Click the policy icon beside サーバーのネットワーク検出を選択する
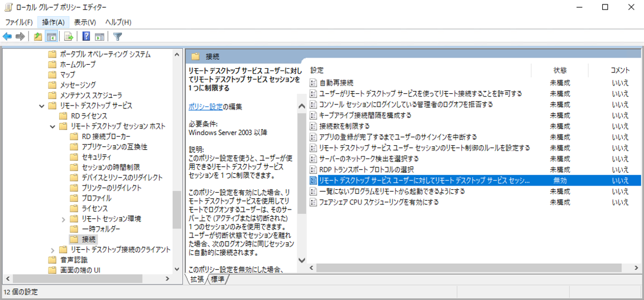This screenshot has height=300, width=644. pos(314,158)
